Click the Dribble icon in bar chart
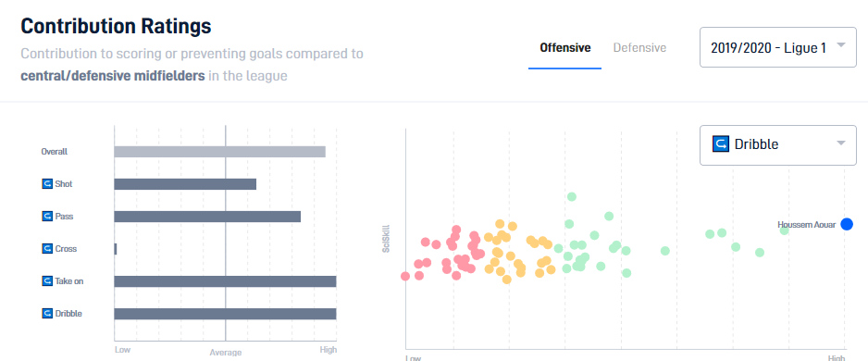 coord(47,314)
